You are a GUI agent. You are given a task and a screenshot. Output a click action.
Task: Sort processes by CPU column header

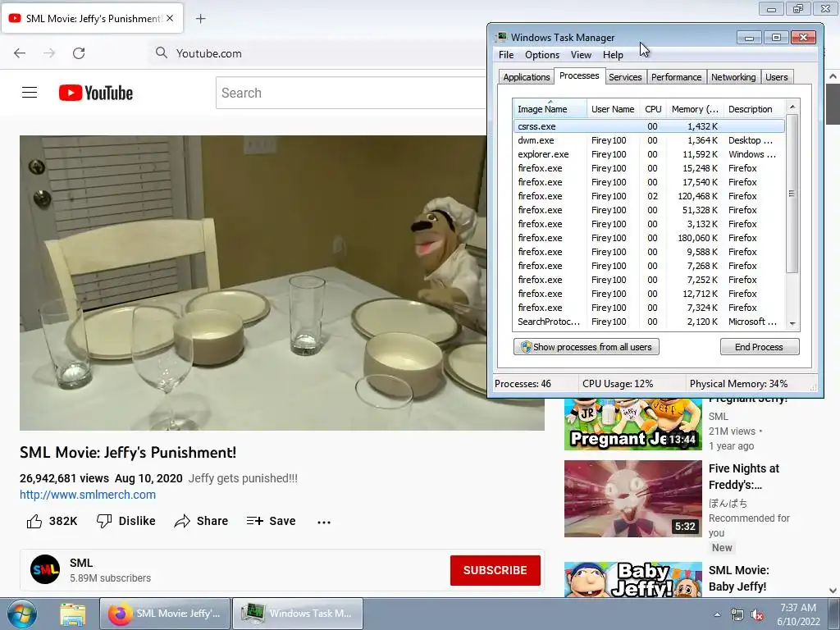coord(653,109)
